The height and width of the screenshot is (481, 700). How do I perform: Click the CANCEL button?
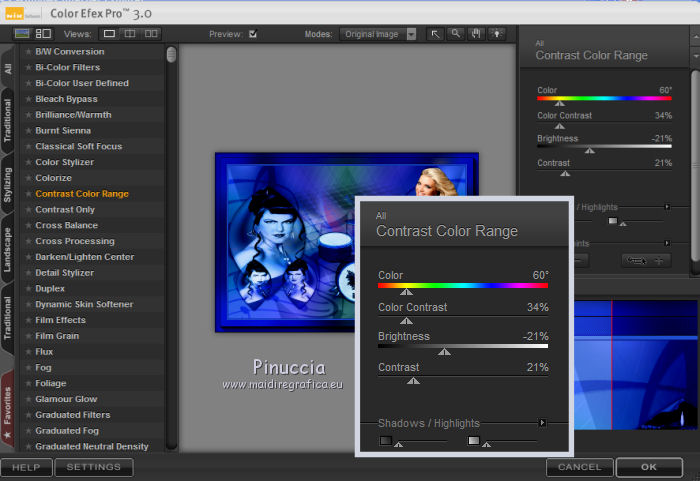point(579,467)
